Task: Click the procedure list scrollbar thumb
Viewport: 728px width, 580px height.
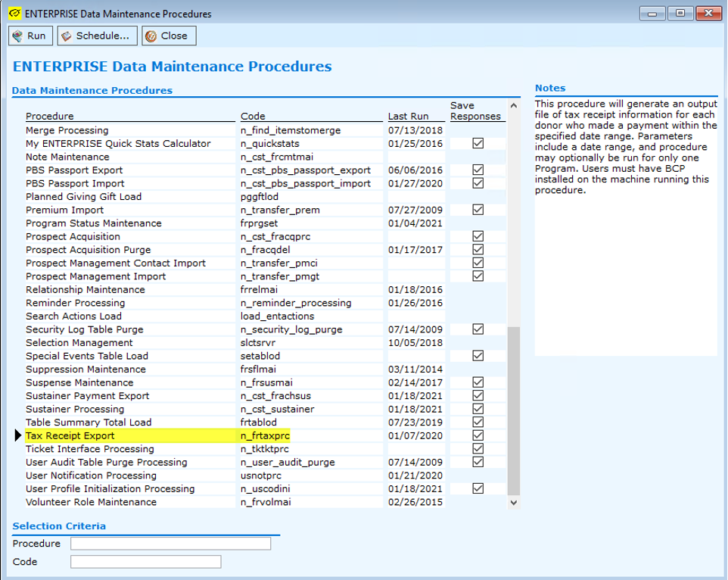Action: pyautogui.click(x=514, y=411)
